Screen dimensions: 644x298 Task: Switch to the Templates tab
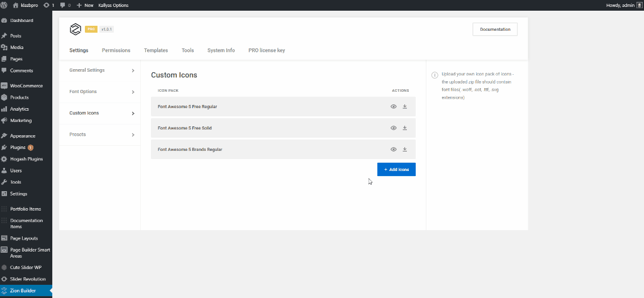156,50
